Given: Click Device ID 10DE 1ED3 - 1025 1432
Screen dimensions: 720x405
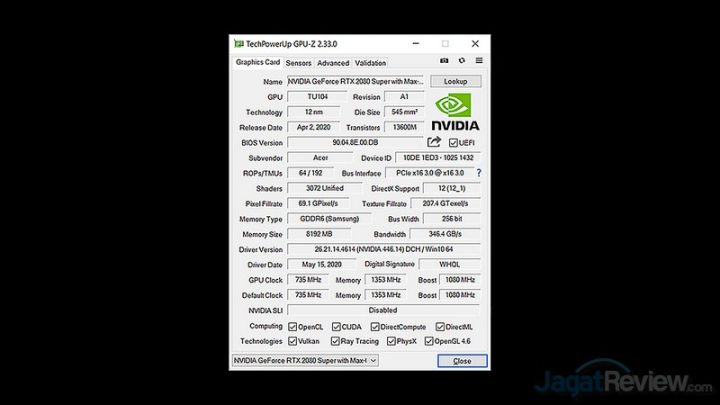Looking at the screenshot, I should coord(438,158).
